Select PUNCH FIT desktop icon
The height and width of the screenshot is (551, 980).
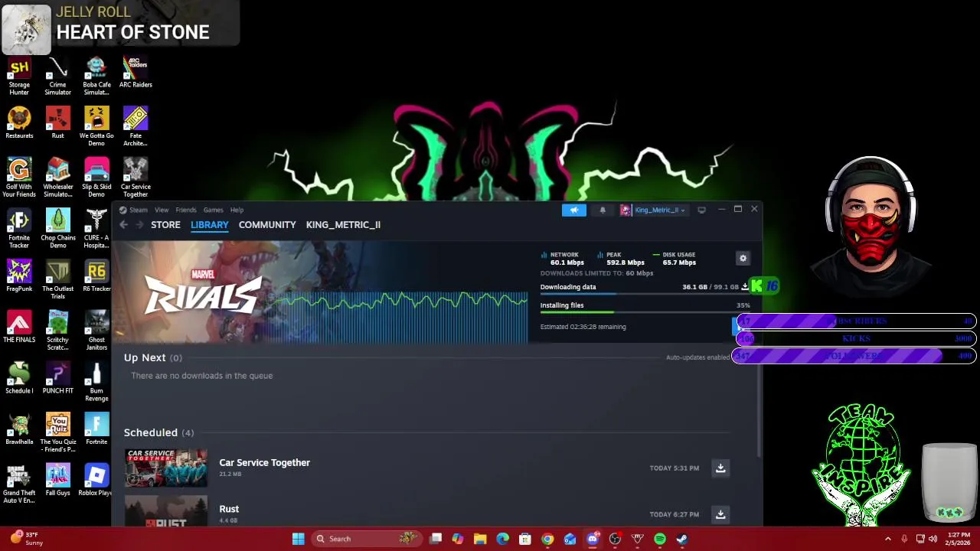pos(57,378)
